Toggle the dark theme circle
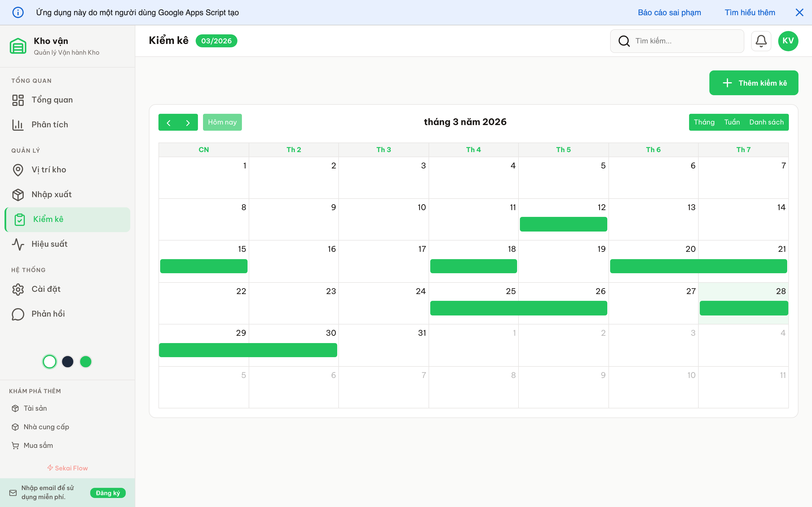Image resolution: width=812 pixels, height=507 pixels. click(x=68, y=361)
